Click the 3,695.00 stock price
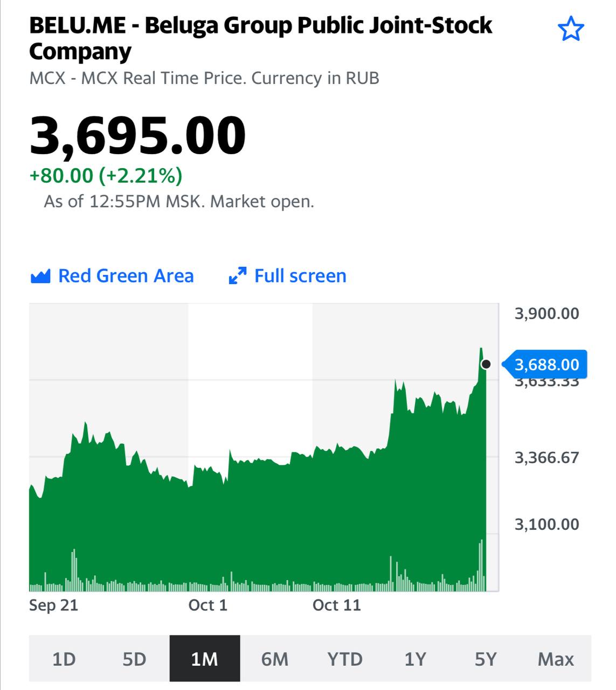 [x=137, y=136]
